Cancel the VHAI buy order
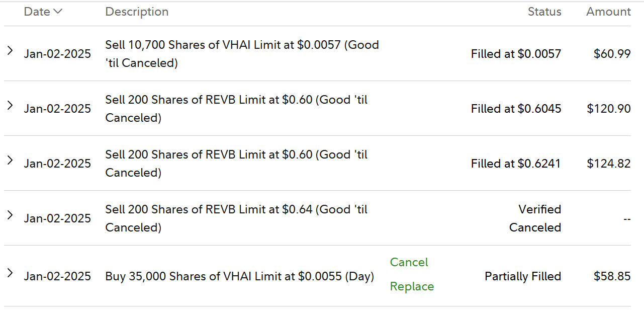This screenshot has width=644, height=311. (409, 262)
